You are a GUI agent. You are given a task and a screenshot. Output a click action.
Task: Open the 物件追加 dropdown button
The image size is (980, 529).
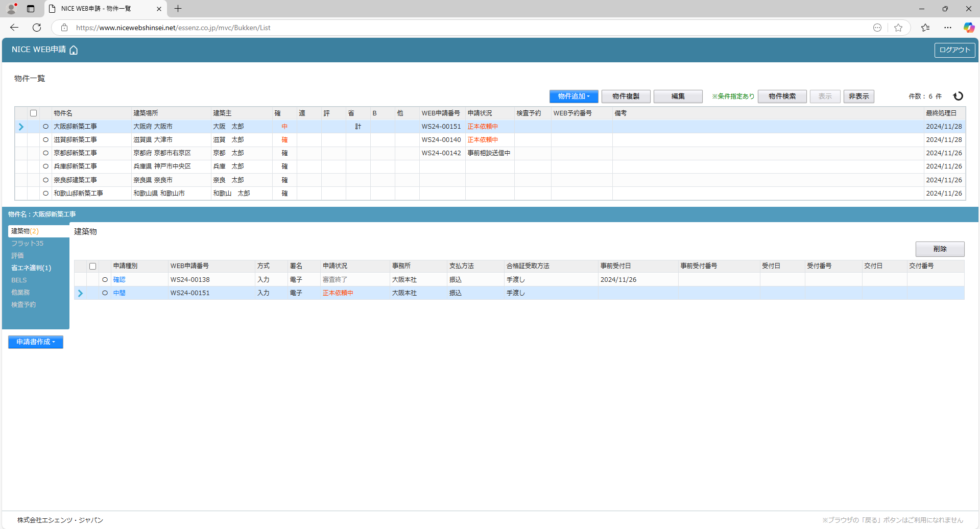click(x=573, y=96)
